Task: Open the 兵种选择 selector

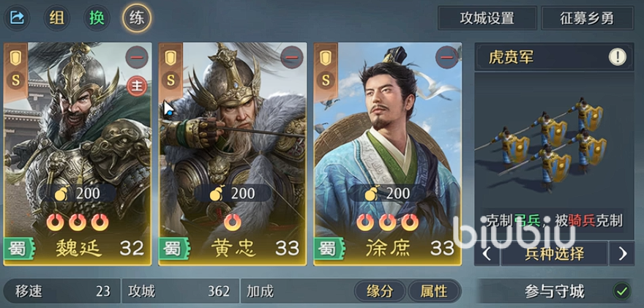Action: 554,254
